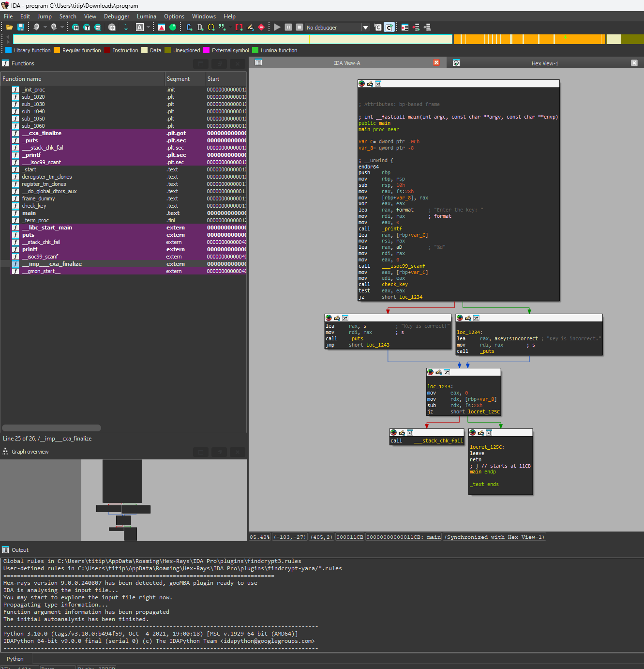Close the IDA View-A tab

click(436, 62)
